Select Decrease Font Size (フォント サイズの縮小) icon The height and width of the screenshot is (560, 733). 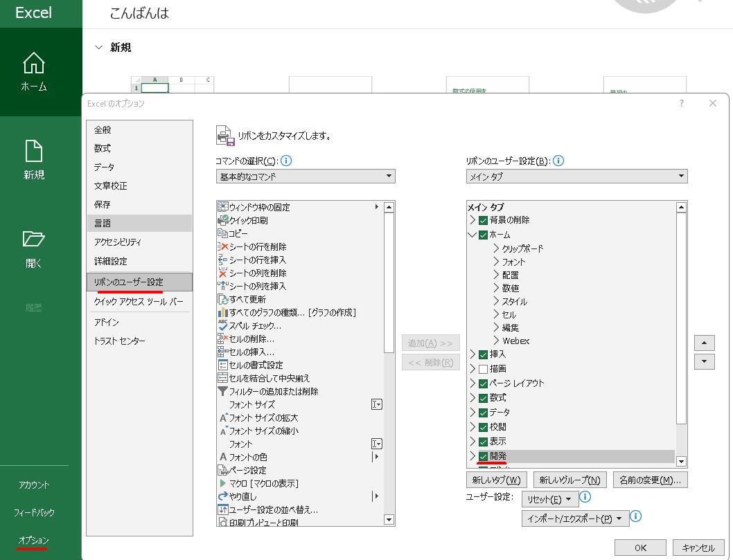(x=224, y=431)
